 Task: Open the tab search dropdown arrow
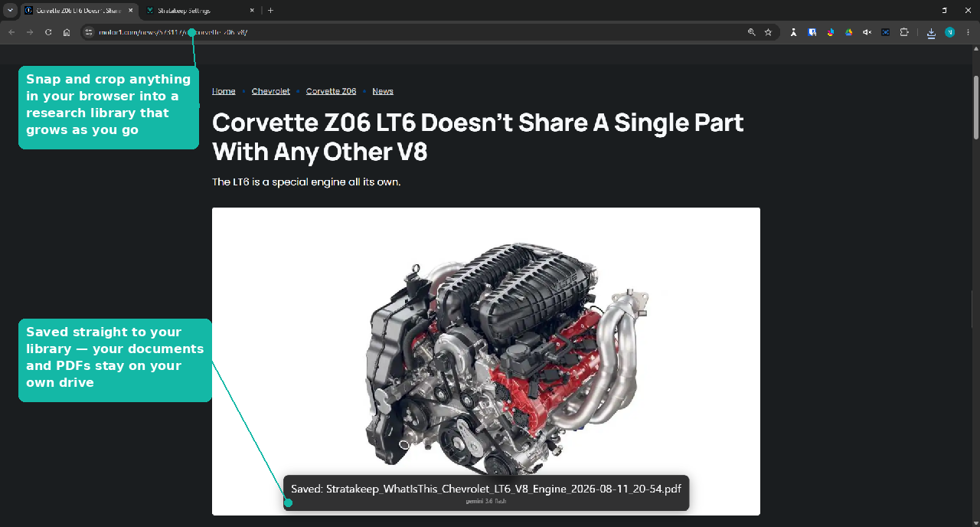[10, 11]
